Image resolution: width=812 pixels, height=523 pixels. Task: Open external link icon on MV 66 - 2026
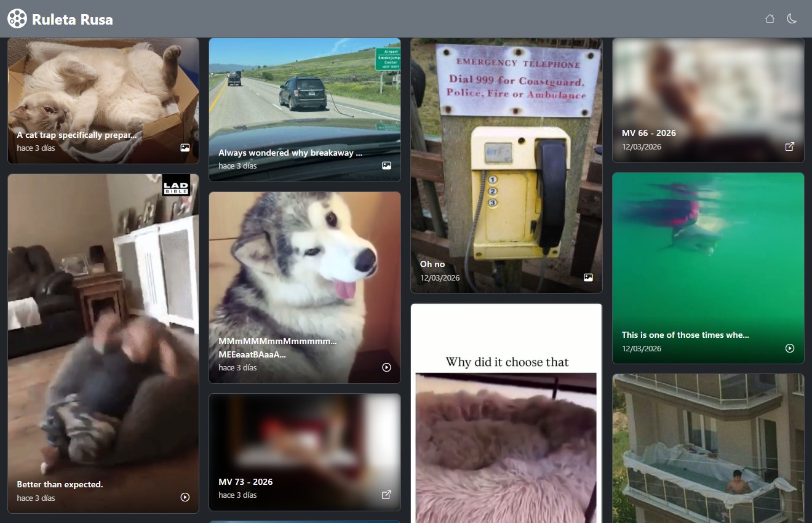coord(790,146)
